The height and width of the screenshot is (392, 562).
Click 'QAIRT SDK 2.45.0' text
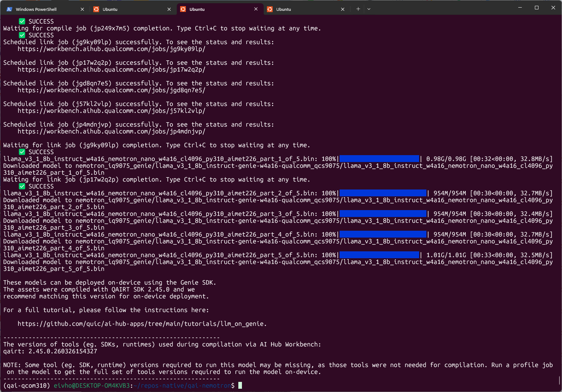(x=140, y=289)
